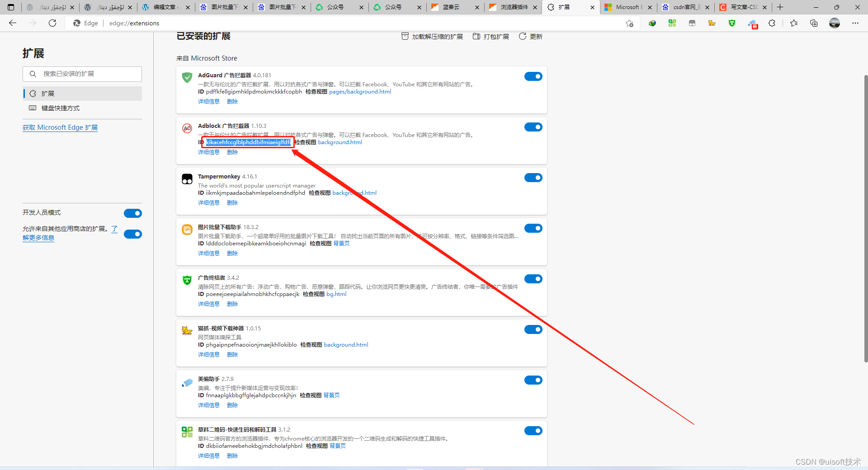Turn off the 图片批量下载助手 toggle

tap(533, 228)
